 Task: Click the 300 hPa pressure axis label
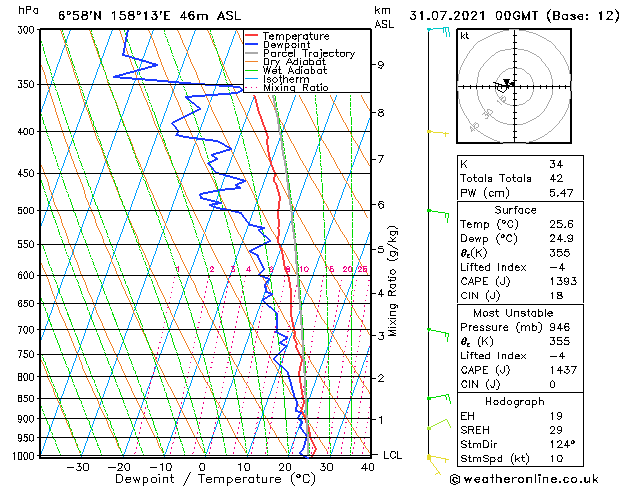coord(26,30)
